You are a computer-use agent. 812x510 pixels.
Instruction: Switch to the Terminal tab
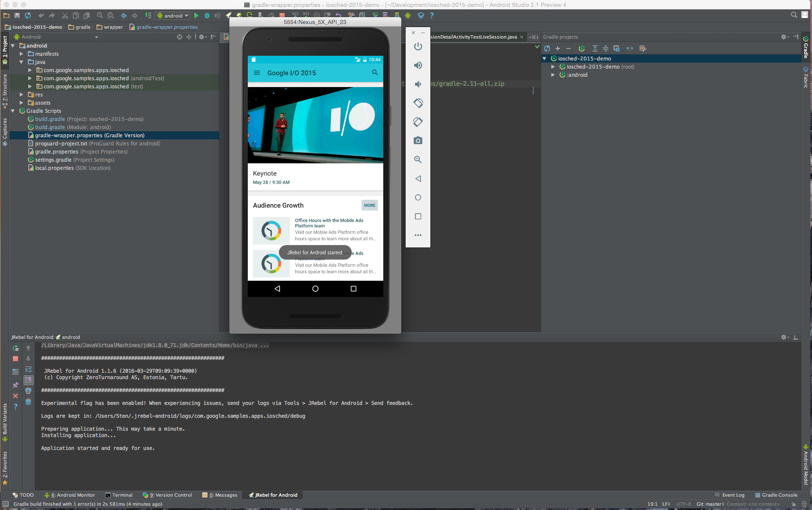coord(119,495)
